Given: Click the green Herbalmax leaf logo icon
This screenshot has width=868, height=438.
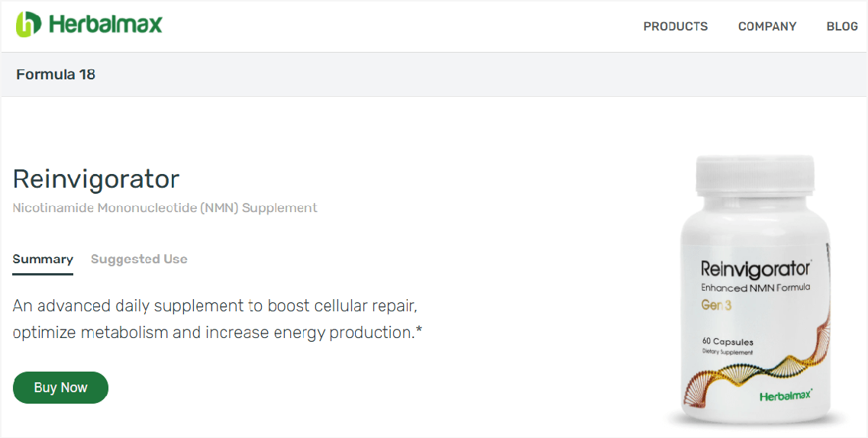Looking at the screenshot, I should (28, 24).
